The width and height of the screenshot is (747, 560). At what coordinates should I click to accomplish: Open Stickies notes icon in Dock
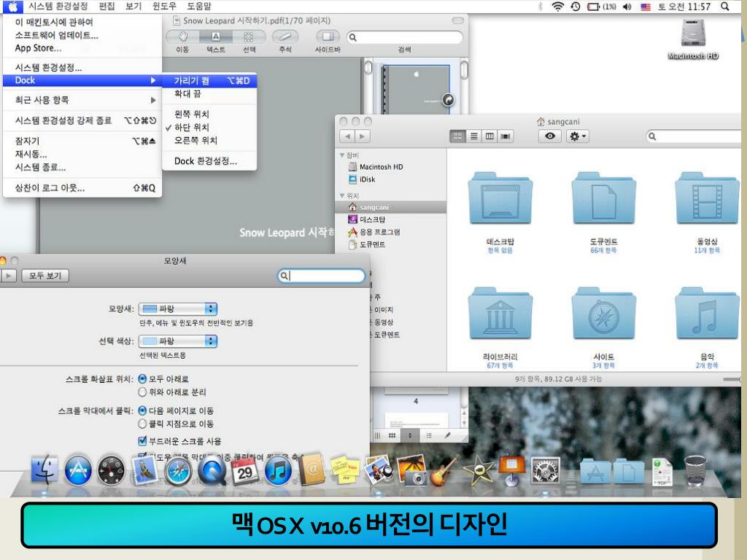[345, 470]
